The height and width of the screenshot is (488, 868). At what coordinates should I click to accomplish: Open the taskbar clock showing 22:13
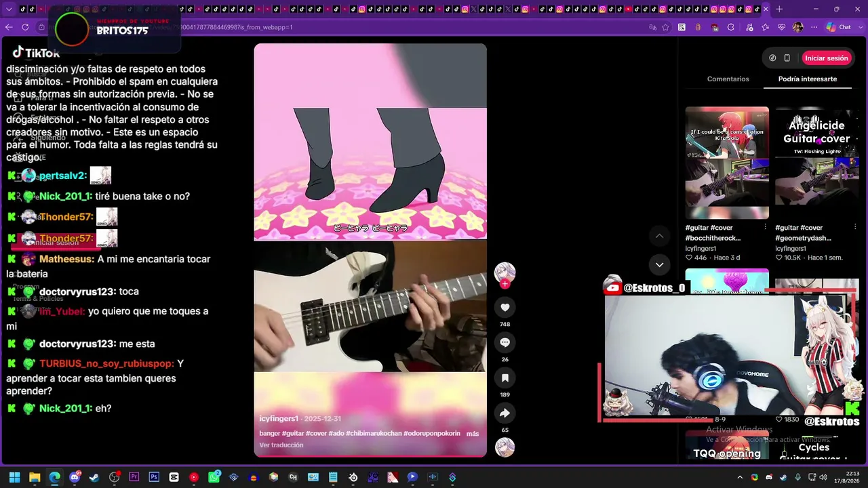(847, 477)
